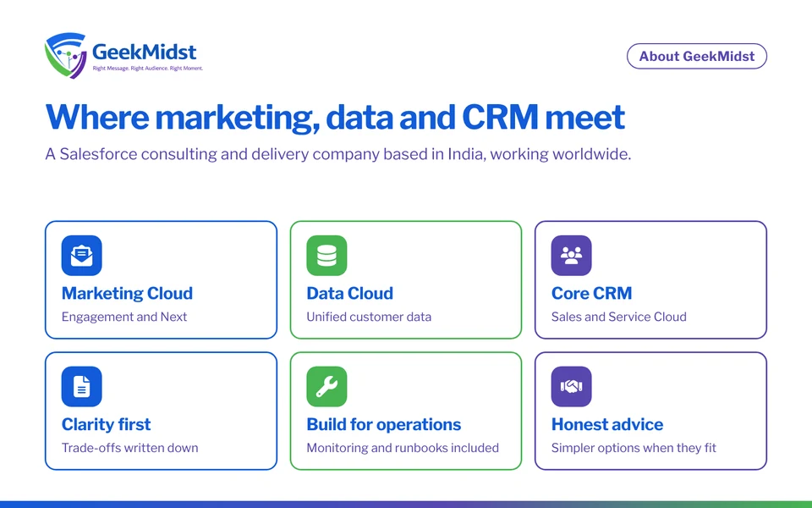
Task: Click the GeekMidst shield logo
Action: point(66,56)
